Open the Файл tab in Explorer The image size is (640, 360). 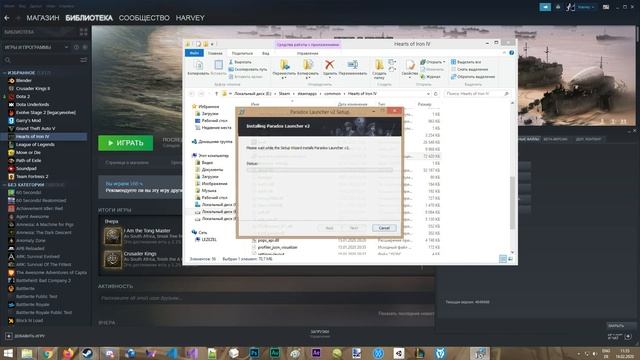coord(194,53)
